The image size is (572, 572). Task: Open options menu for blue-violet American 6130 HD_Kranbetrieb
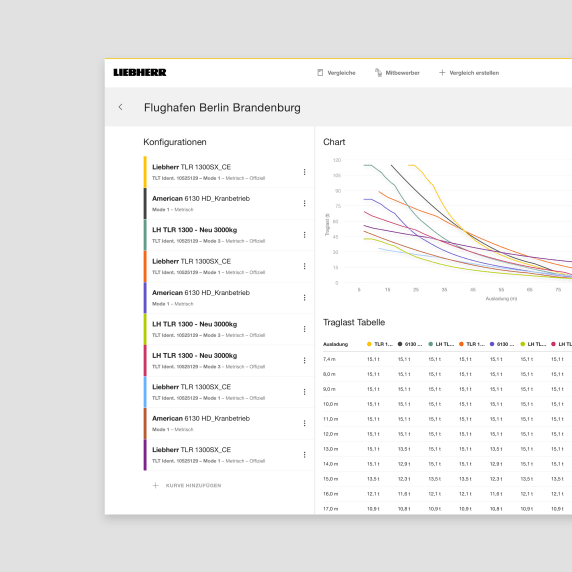pyautogui.click(x=304, y=298)
